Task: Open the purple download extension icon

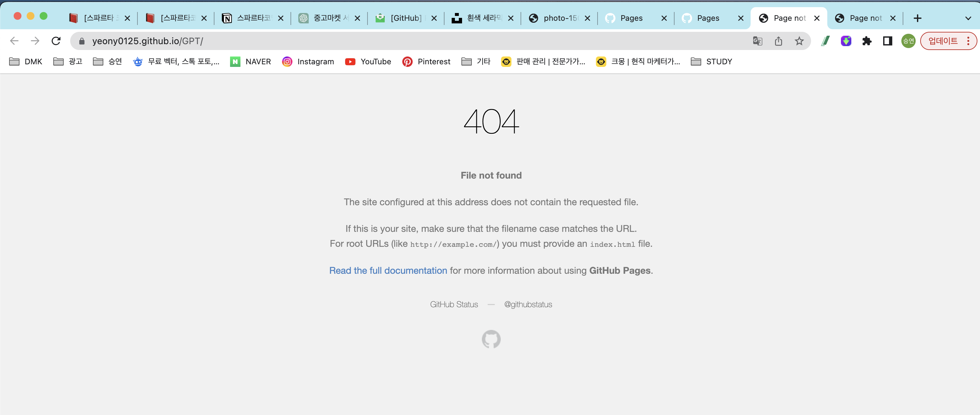Action: (x=846, y=41)
